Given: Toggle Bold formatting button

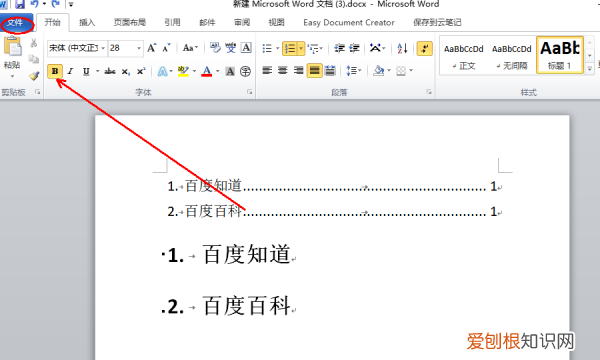Looking at the screenshot, I should 55,71.
